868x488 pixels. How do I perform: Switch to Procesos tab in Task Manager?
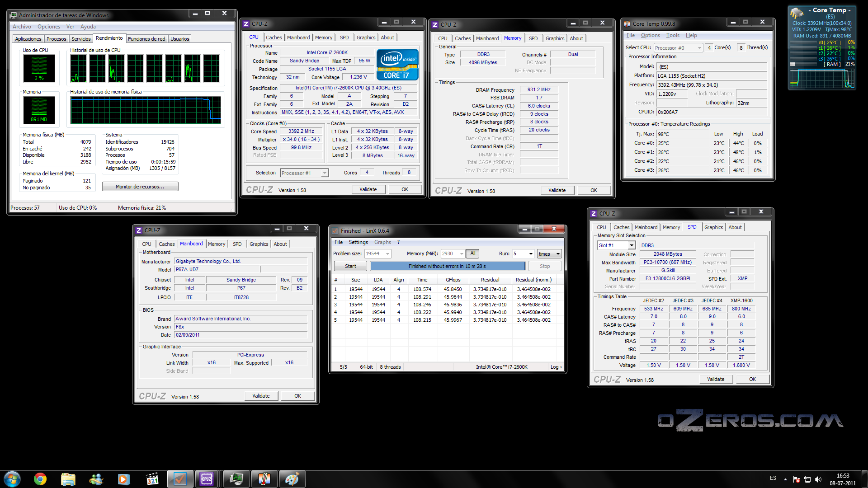click(57, 39)
